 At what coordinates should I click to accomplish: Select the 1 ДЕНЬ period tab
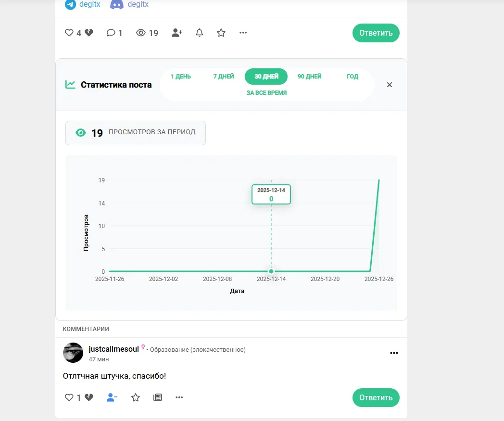click(181, 77)
